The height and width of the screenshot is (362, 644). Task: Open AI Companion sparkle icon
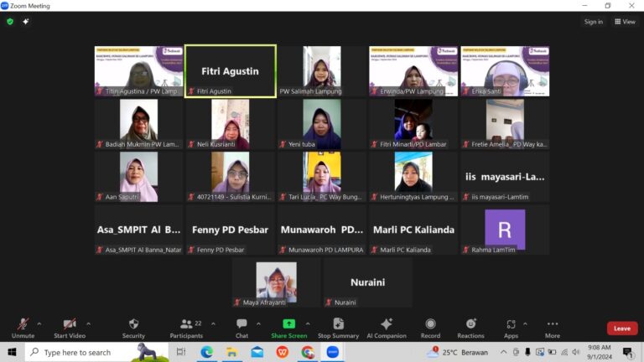386,323
